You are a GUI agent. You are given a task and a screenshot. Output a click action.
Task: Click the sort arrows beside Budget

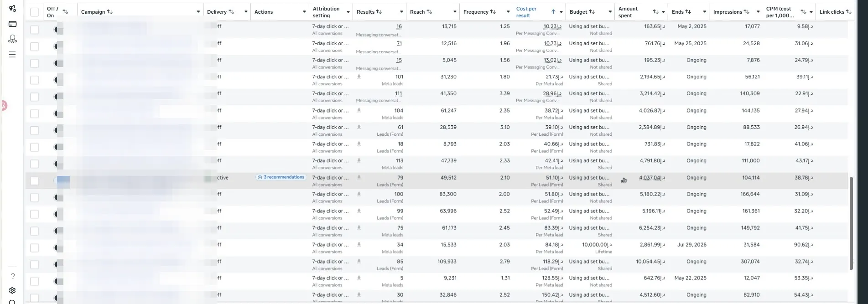[592, 12]
